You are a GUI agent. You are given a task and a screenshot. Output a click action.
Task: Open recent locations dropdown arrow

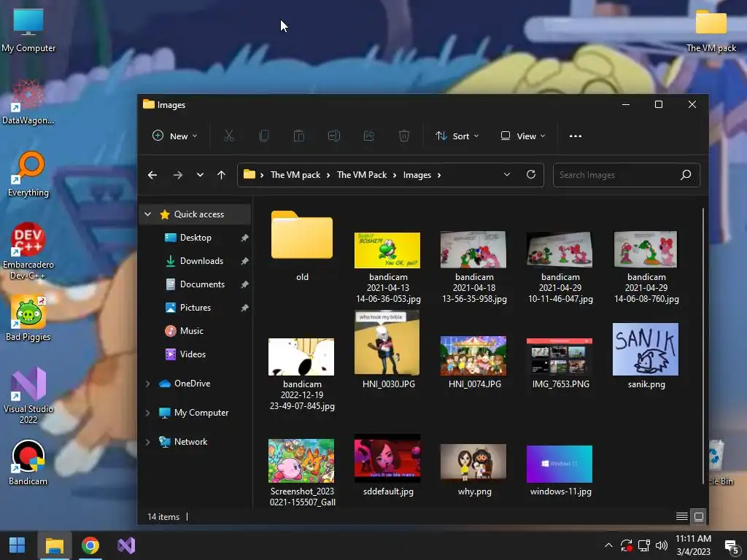click(200, 175)
